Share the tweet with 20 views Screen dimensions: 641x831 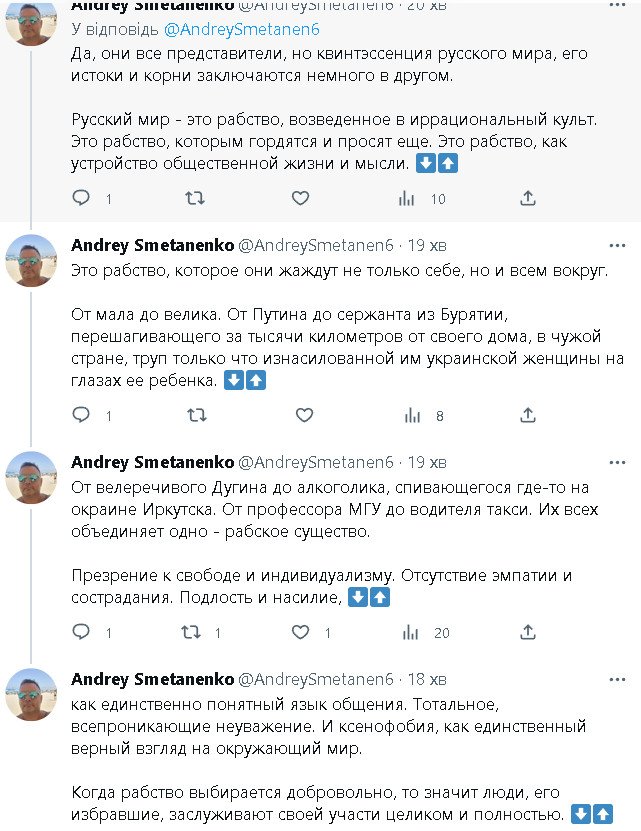529,632
